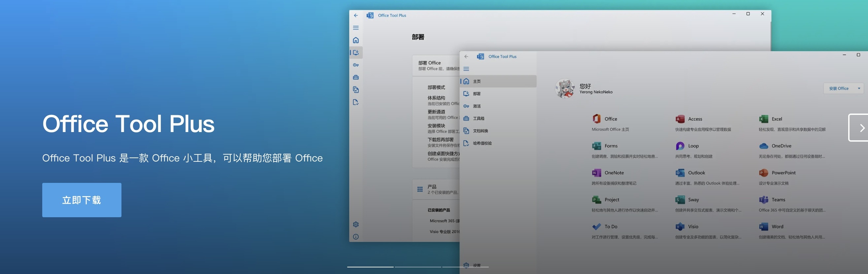Viewport: 868px width, 274px height.
Task: Click rear window Office Tool Plus logo
Action: [x=370, y=16]
